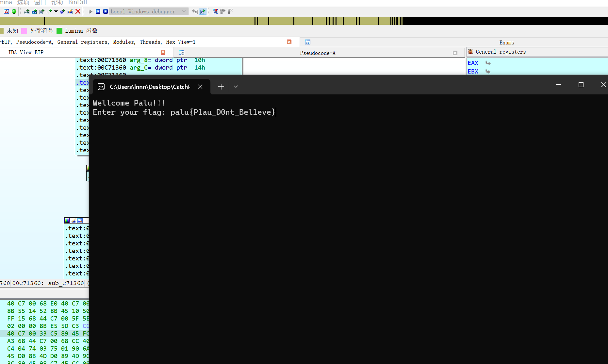Select the pink 外部符号 legend swatch
608x364 pixels.
pyautogui.click(x=25, y=30)
